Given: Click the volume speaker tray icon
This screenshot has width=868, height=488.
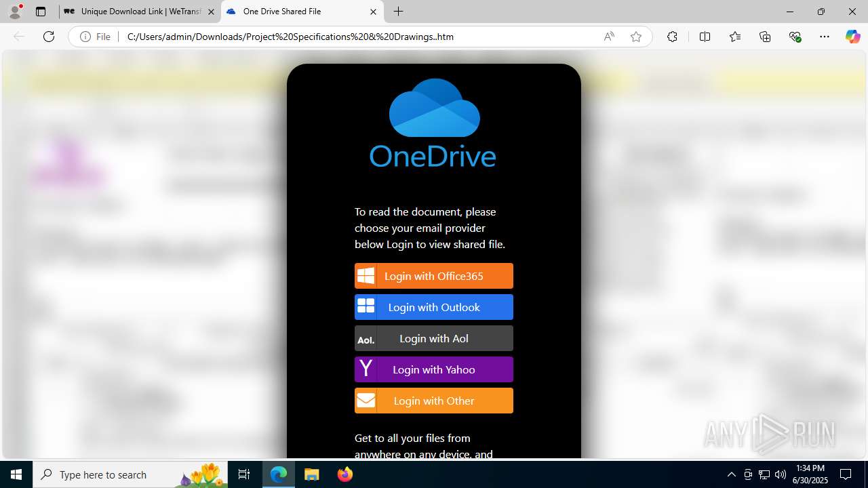Looking at the screenshot, I should (781, 474).
